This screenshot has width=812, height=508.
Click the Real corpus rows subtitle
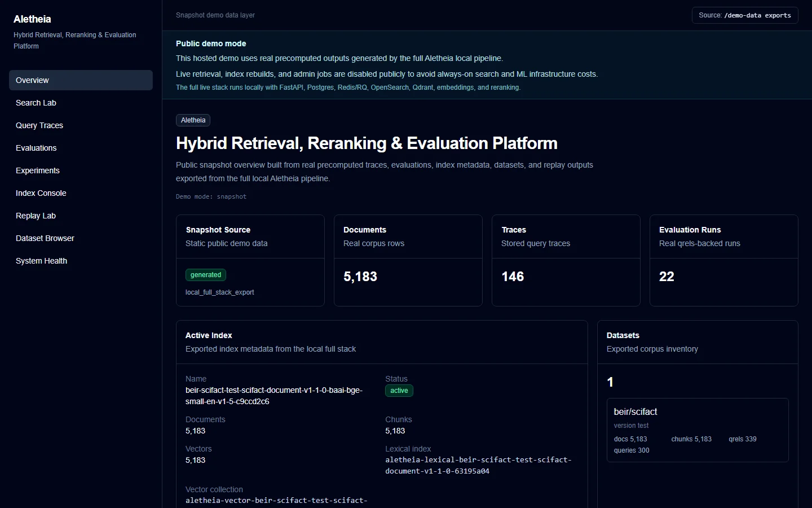(x=374, y=243)
